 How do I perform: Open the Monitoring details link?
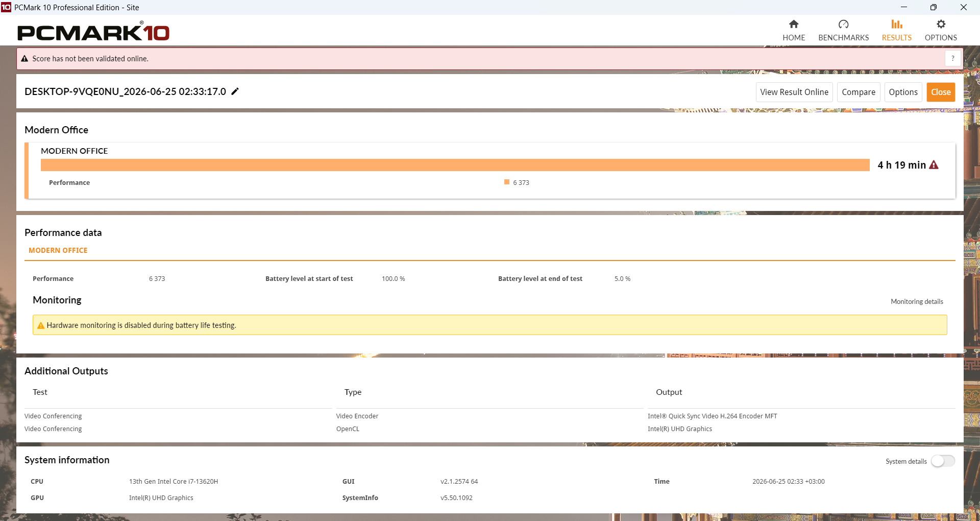point(917,301)
